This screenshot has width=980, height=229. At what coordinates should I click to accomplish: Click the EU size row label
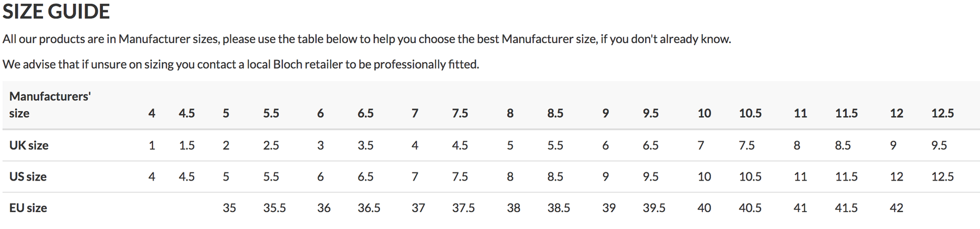[x=28, y=208]
